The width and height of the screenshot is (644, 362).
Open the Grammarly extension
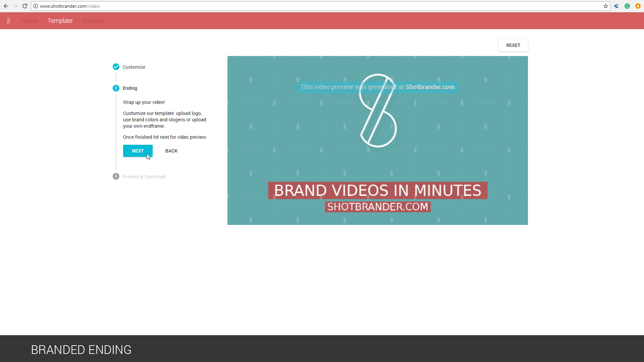[x=627, y=6]
